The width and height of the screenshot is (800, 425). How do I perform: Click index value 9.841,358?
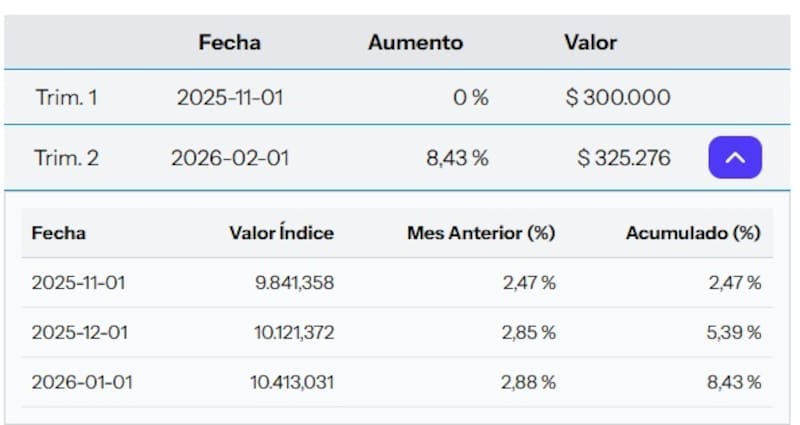point(294,283)
